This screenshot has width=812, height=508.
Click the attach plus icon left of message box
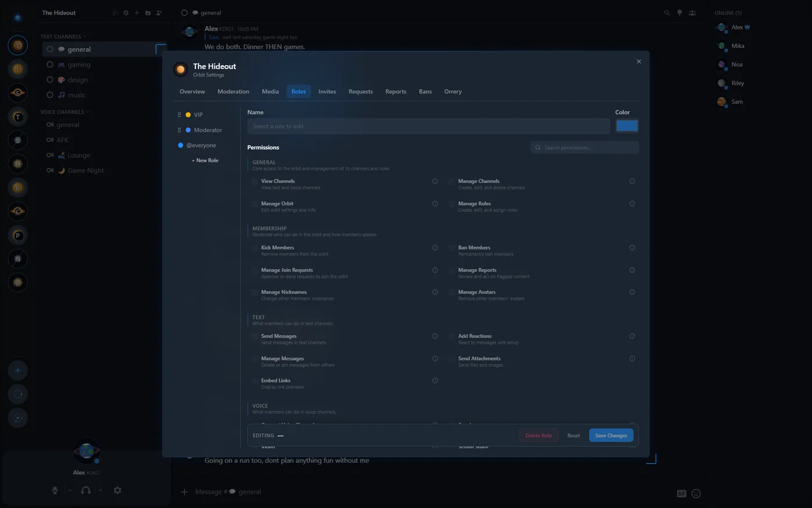(x=184, y=492)
